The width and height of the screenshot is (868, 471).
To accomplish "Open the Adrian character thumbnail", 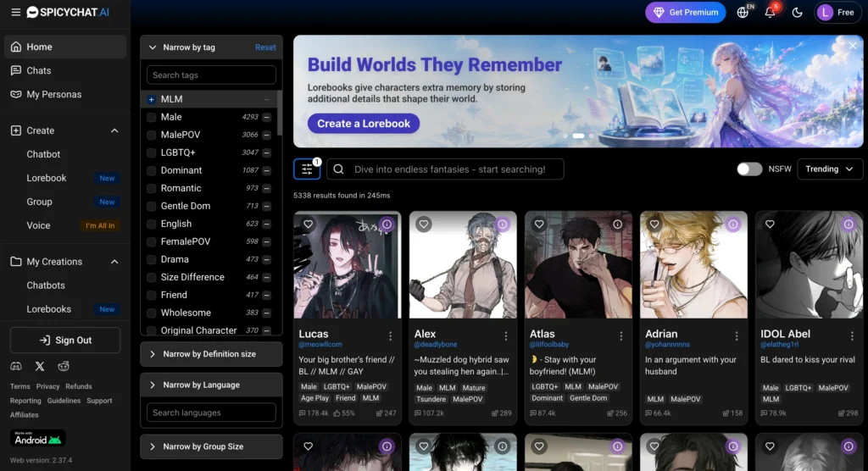I will (693, 264).
